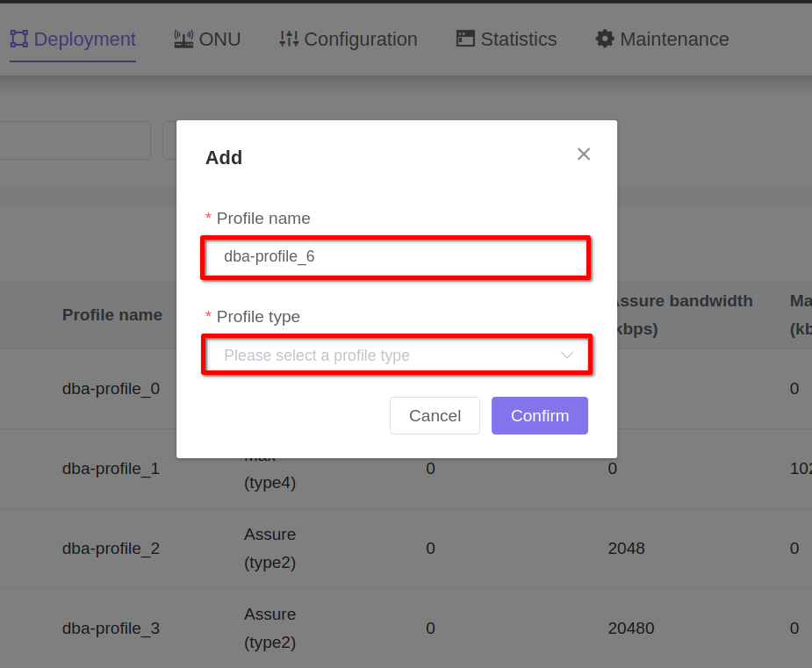This screenshot has height=668, width=812.
Task: Expand the Profile type chevron arrow
Action: (x=567, y=356)
